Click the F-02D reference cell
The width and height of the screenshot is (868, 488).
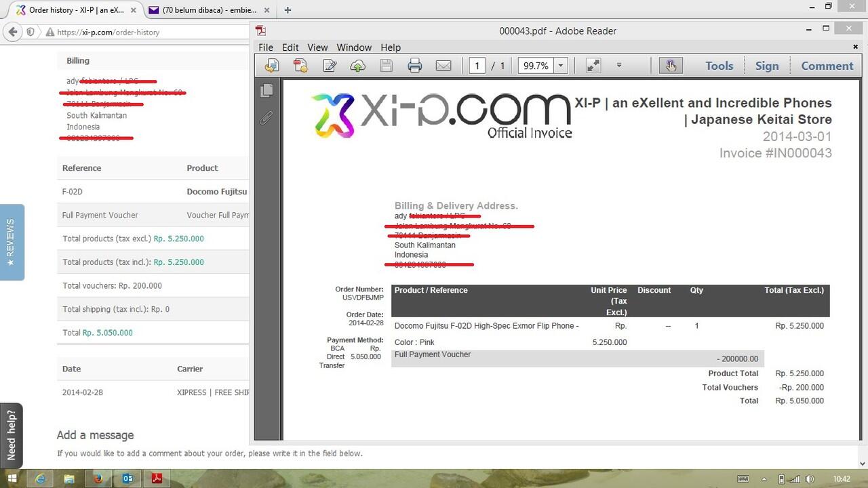(x=73, y=192)
